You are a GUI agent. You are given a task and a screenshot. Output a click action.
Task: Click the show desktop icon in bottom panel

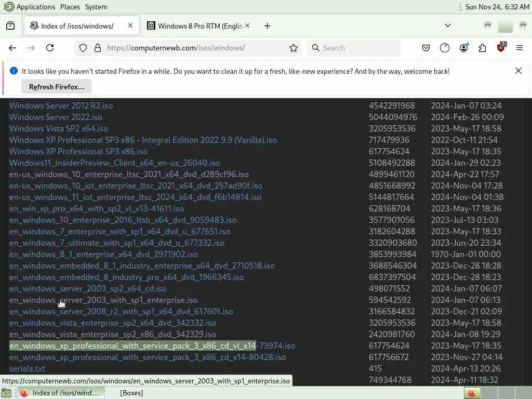[x=6, y=393]
